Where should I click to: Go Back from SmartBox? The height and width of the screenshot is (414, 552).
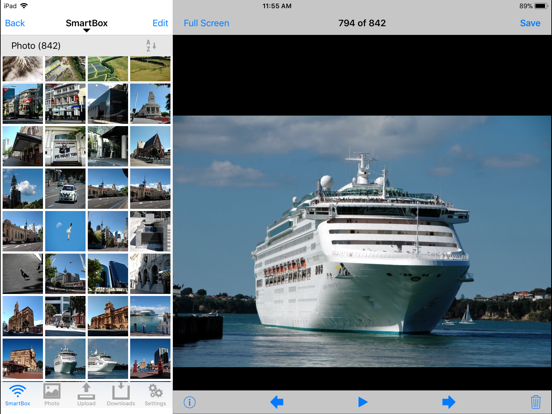[15, 23]
